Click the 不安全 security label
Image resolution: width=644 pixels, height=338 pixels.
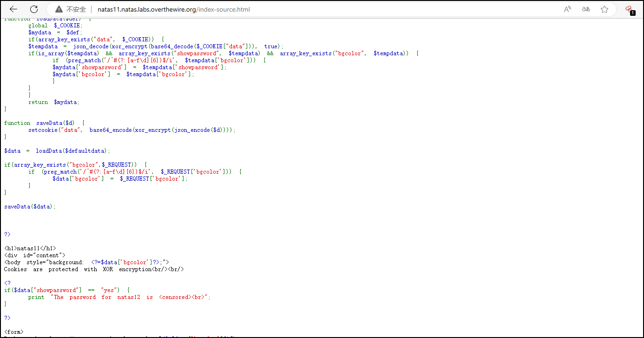(76, 9)
